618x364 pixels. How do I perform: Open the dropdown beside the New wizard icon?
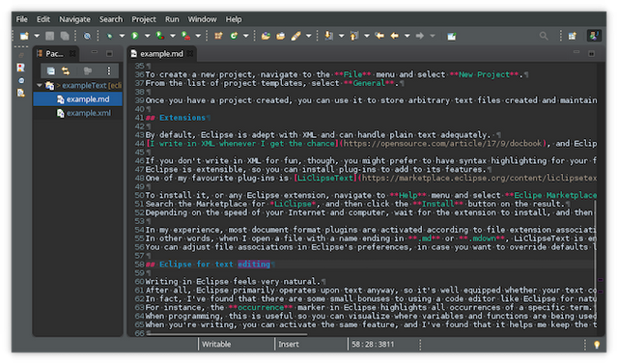[37, 36]
